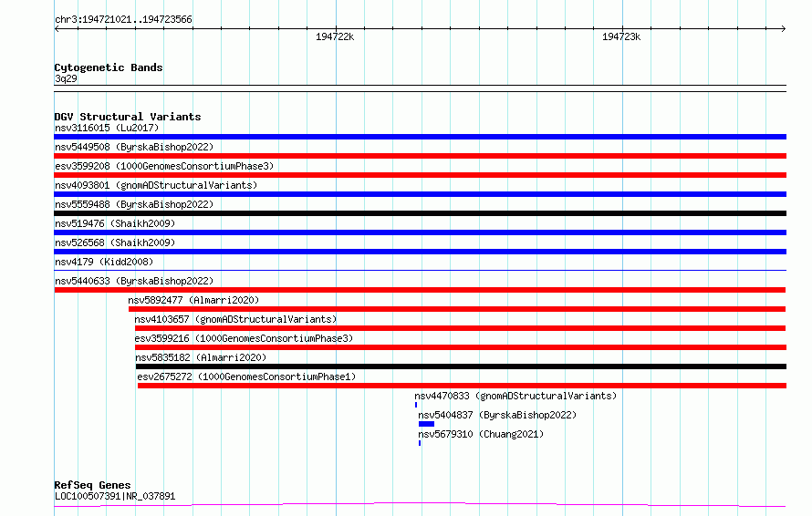Click the red bar under nsv5892477
The width and height of the screenshot is (812, 516).
coord(457,309)
